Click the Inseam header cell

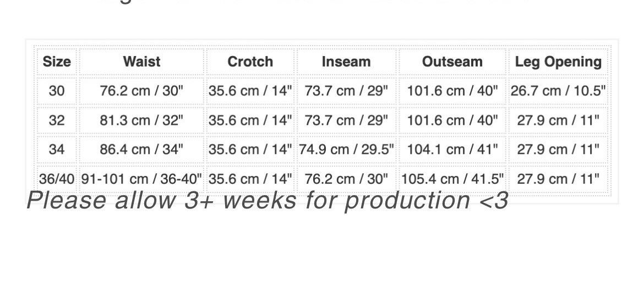[x=346, y=62]
